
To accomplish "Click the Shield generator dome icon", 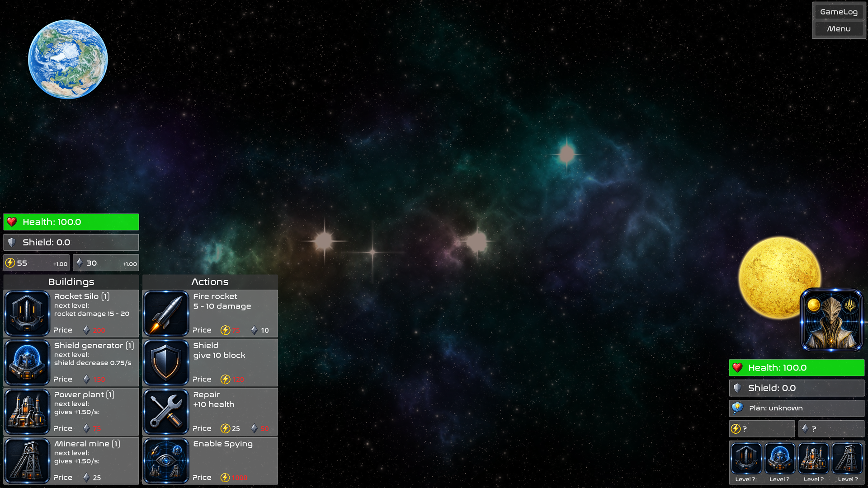I will tap(27, 362).
